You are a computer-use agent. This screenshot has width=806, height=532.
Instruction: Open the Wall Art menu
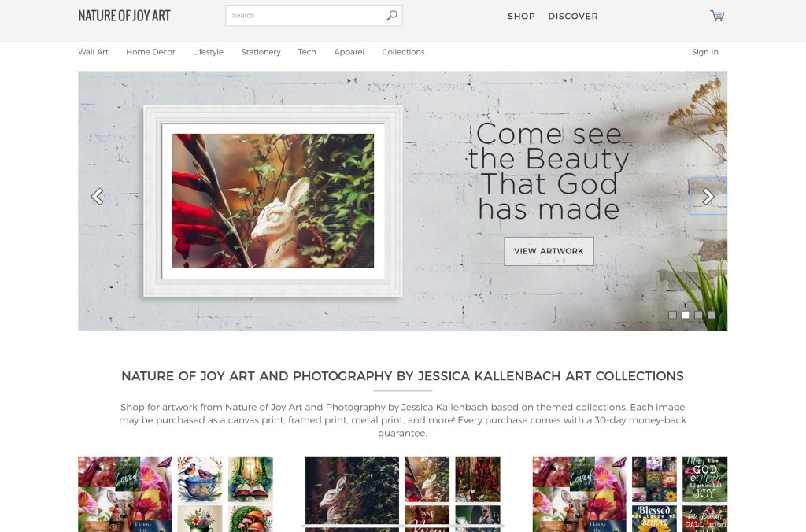coord(93,52)
